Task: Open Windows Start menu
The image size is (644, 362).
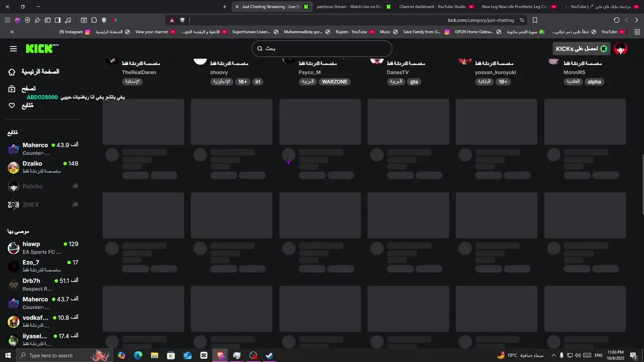Action: pyautogui.click(x=8, y=355)
